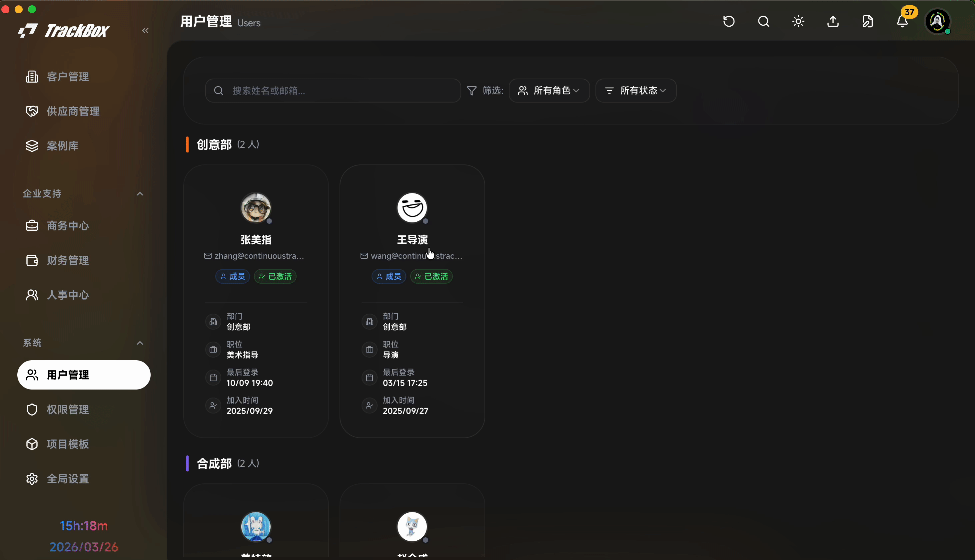Click 导演 position value
Image resolution: width=975 pixels, height=560 pixels.
point(391,355)
